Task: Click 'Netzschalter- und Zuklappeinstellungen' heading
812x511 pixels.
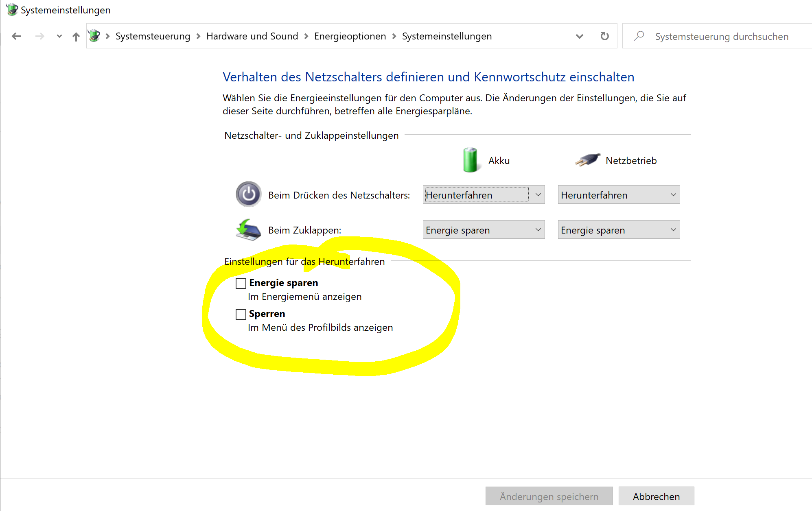Action: click(x=311, y=135)
